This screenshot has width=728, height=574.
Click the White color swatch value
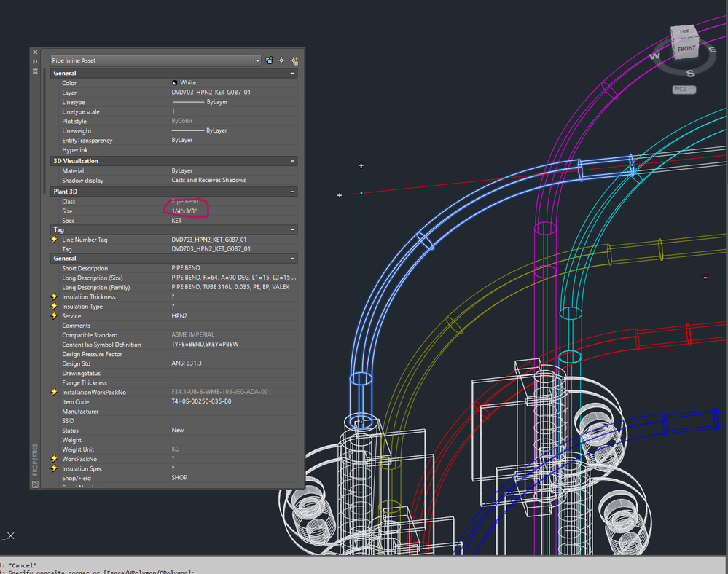pyautogui.click(x=184, y=82)
